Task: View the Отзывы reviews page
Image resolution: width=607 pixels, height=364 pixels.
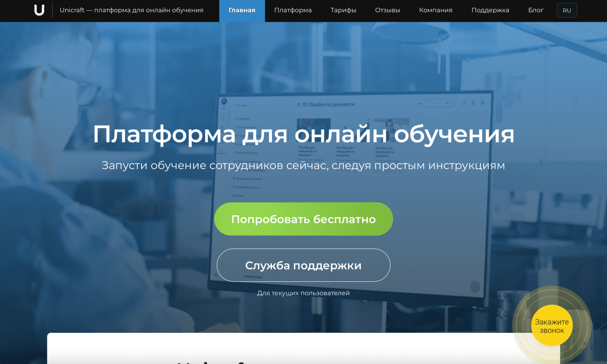Action: tap(388, 11)
